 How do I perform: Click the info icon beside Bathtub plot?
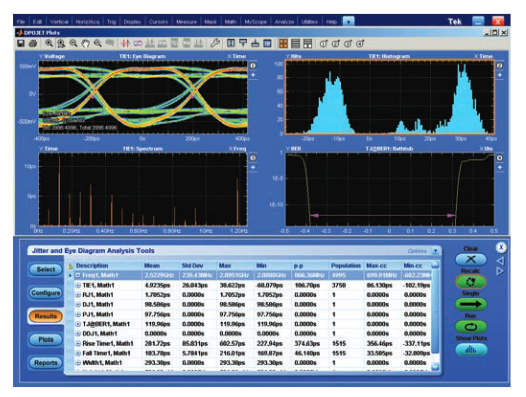499,158
